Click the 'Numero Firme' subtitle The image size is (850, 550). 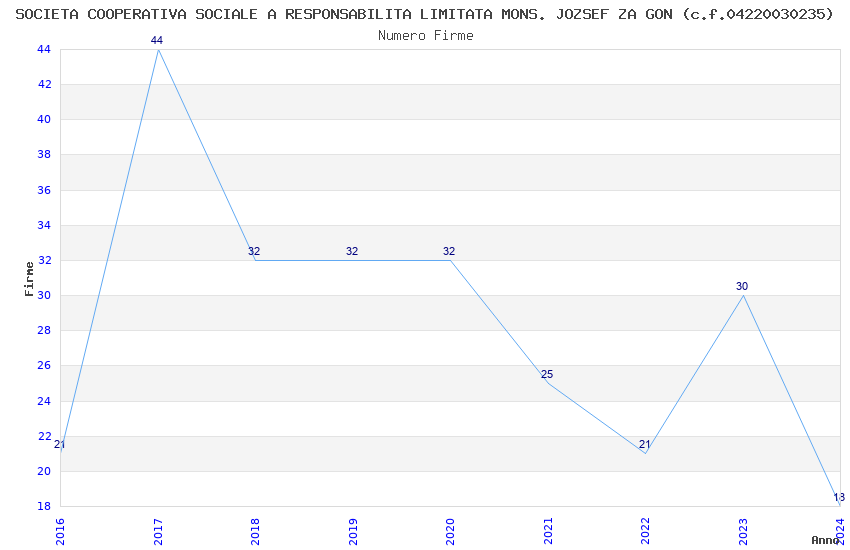(x=426, y=35)
